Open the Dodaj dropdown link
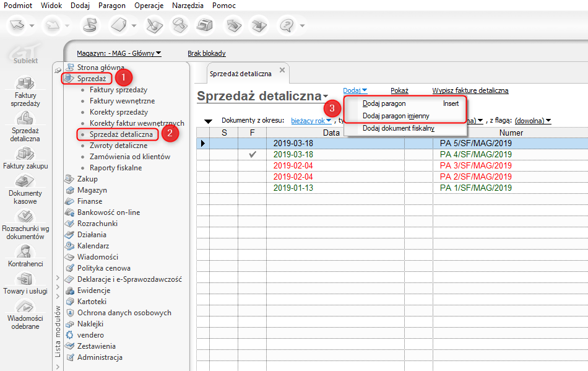The image size is (588, 371). point(355,90)
